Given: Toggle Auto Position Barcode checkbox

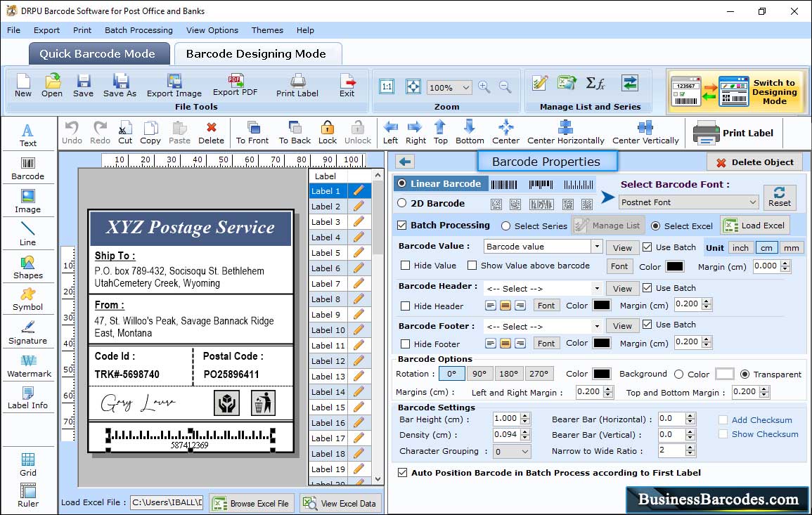Looking at the screenshot, I should tap(402, 473).
